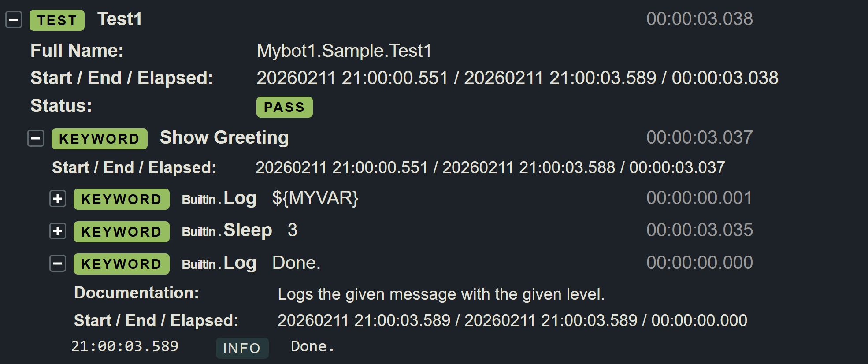This screenshot has width=868, height=364.
Task: Collapse the Show Greeting keyword
Action: pos(36,138)
